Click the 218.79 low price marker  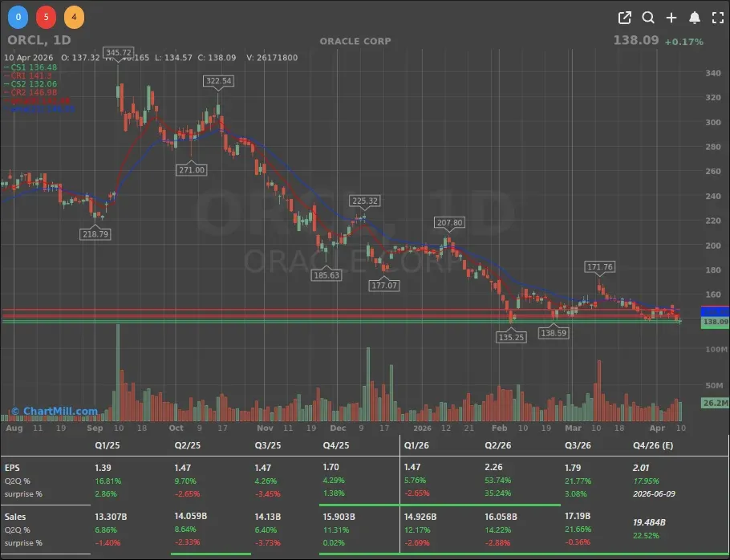[95, 234]
